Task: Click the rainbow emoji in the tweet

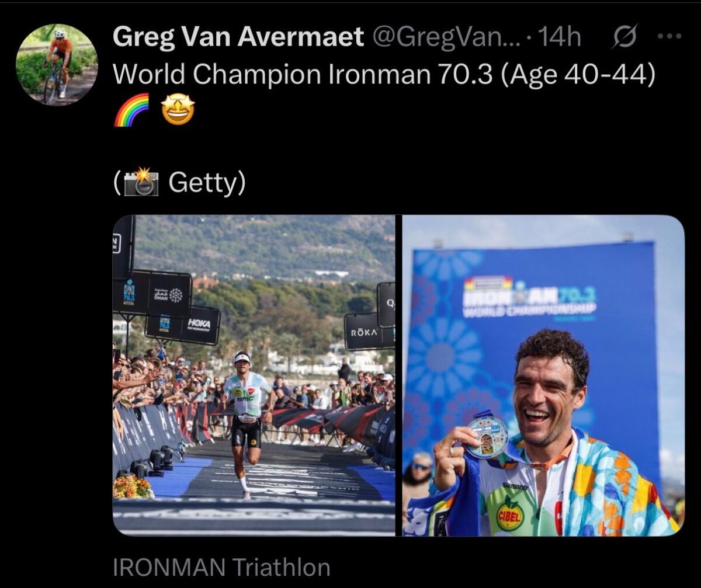Action: click(131, 110)
